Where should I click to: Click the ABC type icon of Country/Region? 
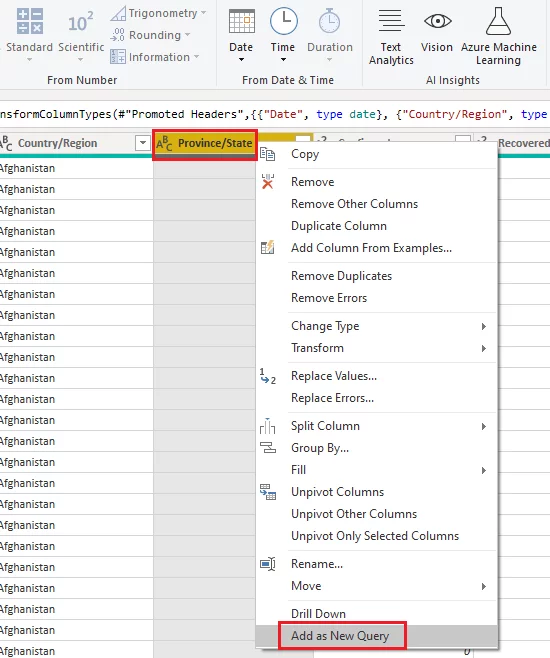[x=6, y=143]
